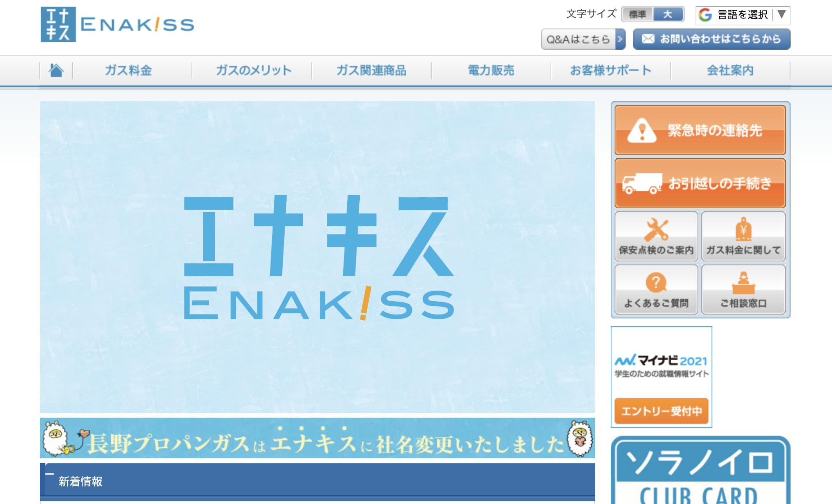Click the company name change announcement banner
The image size is (832, 504).
[317, 438]
